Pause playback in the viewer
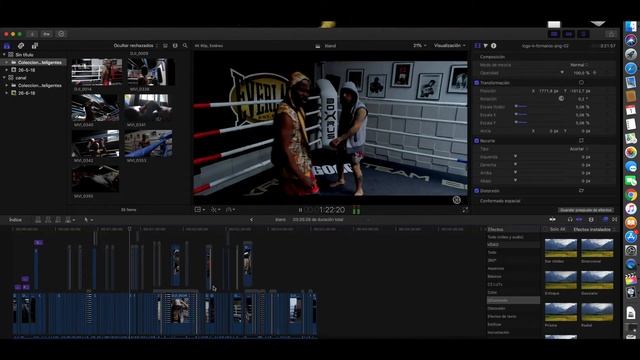 (x=300, y=210)
